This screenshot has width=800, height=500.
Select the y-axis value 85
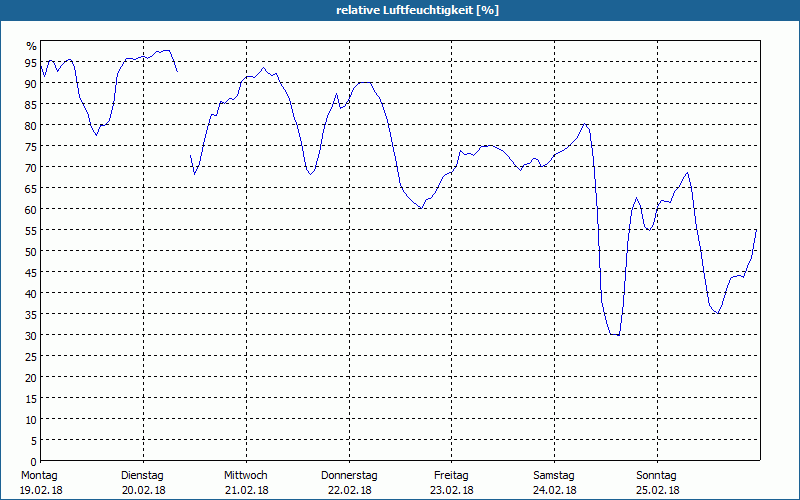[31, 105]
